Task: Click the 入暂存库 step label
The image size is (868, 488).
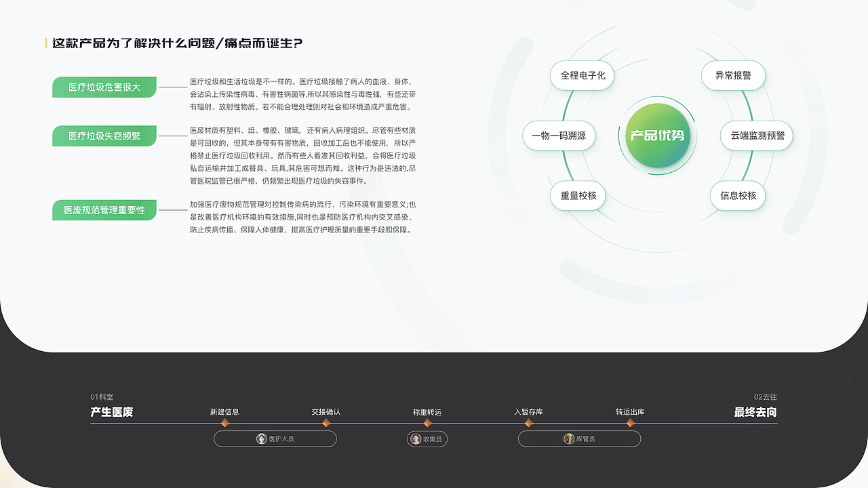Action: (529, 412)
